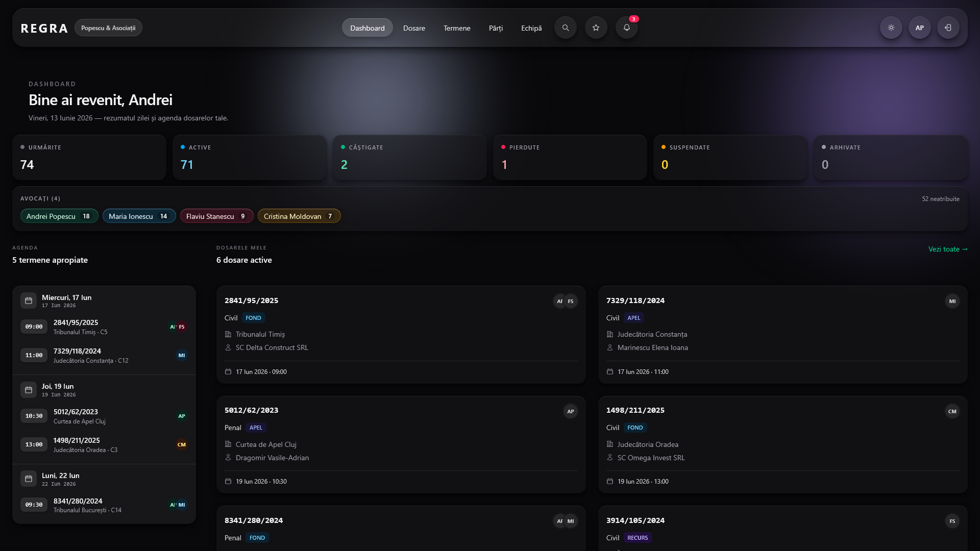Click date 19 Iun 2026 · 10:30 on card

pyautogui.click(x=261, y=482)
